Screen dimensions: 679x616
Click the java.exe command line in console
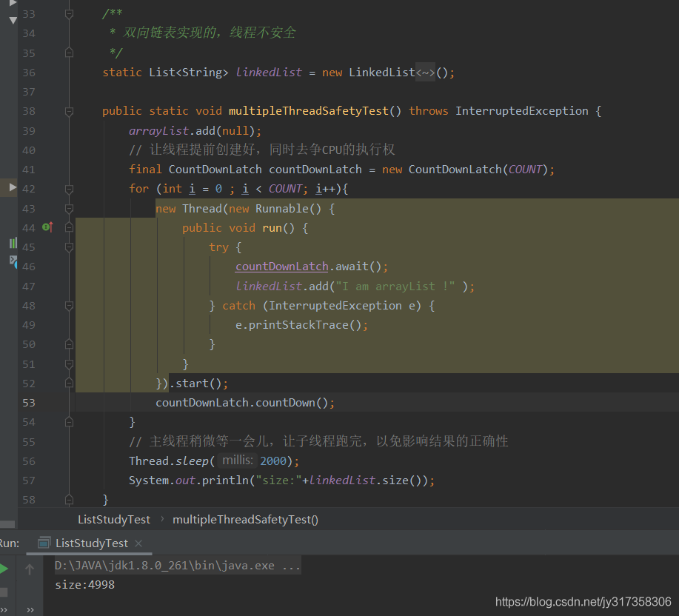point(178,566)
